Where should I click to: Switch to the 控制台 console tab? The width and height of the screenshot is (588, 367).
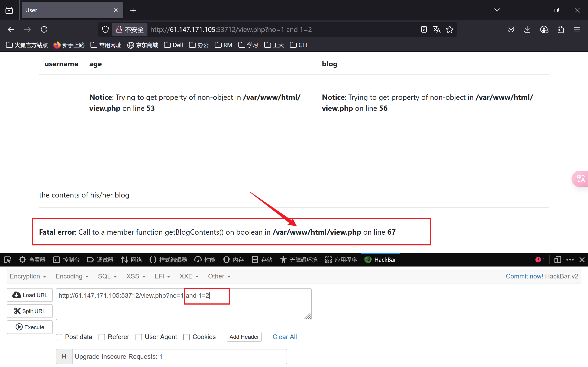point(66,260)
